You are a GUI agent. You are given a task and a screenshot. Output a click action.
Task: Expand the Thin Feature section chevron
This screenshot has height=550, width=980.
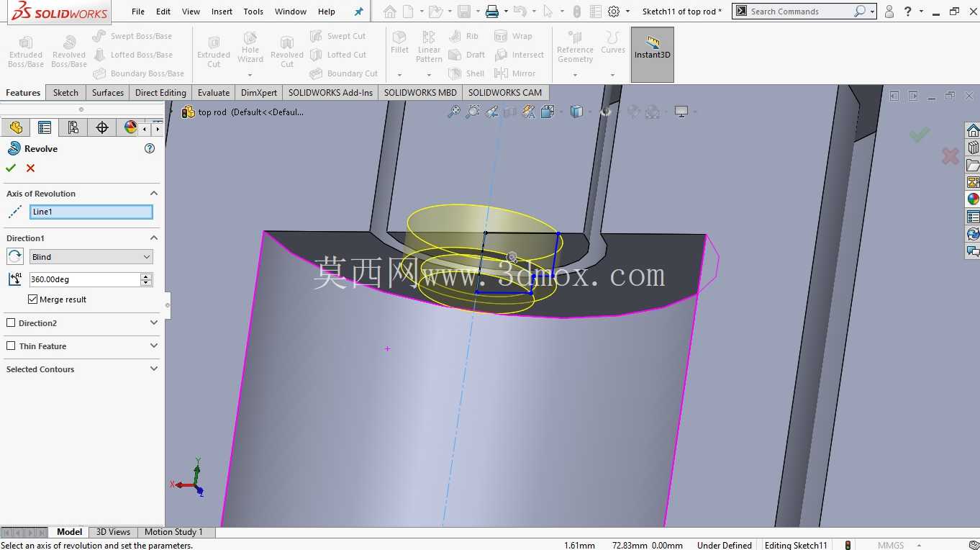click(x=153, y=346)
